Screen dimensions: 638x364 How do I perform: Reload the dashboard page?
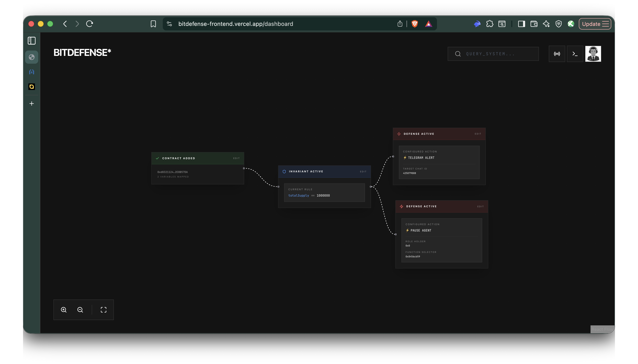tap(90, 24)
